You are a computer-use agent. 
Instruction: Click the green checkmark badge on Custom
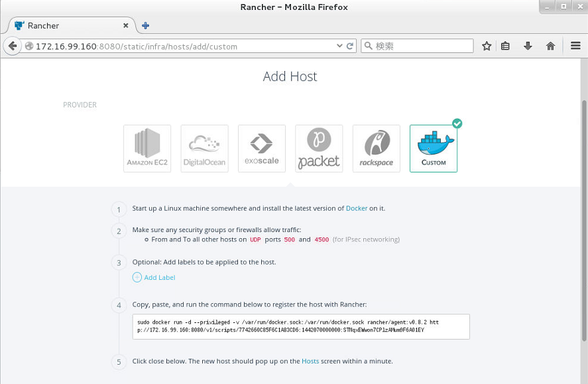(457, 123)
